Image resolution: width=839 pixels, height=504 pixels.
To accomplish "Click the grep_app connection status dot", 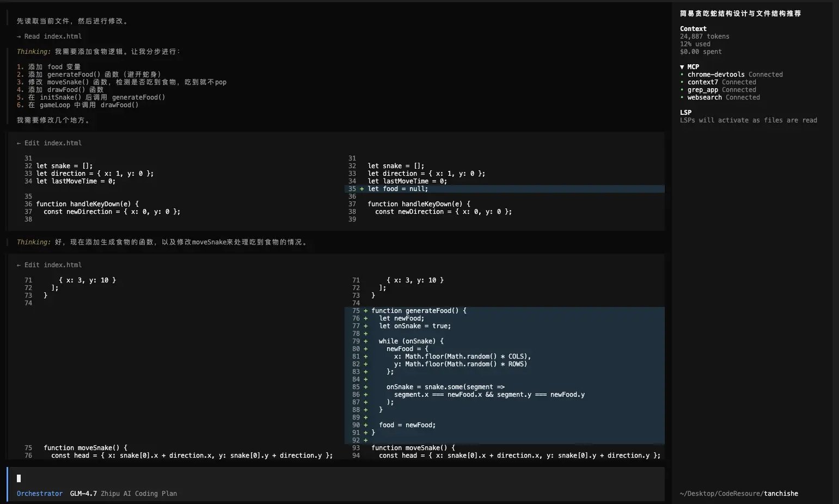I will [682, 90].
